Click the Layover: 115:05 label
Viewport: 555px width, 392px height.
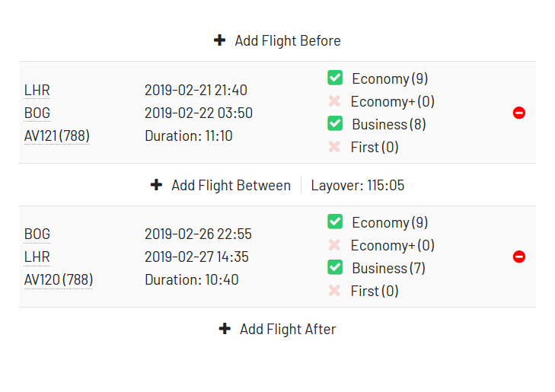click(x=358, y=185)
